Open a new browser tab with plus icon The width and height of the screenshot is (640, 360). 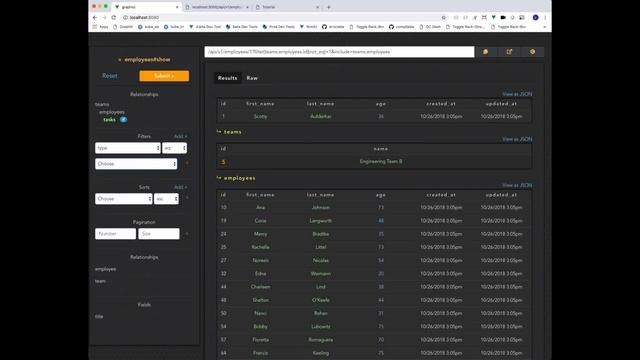point(329,7)
